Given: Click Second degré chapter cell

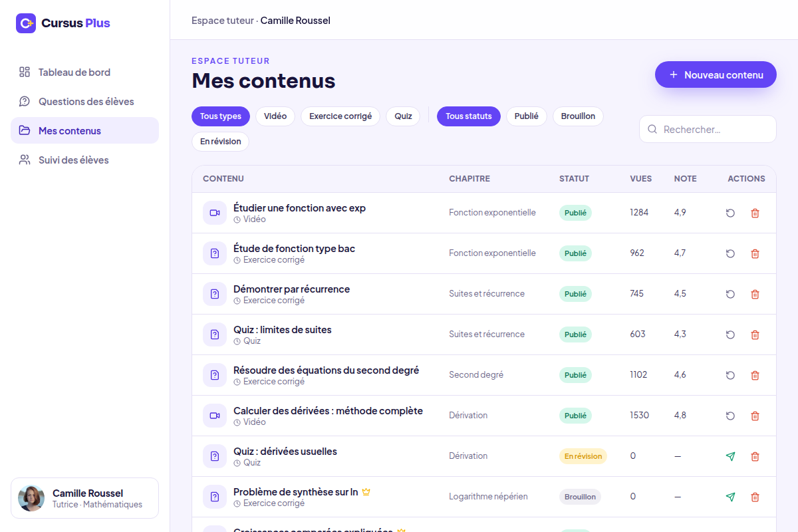Looking at the screenshot, I should (x=476, y=375).
